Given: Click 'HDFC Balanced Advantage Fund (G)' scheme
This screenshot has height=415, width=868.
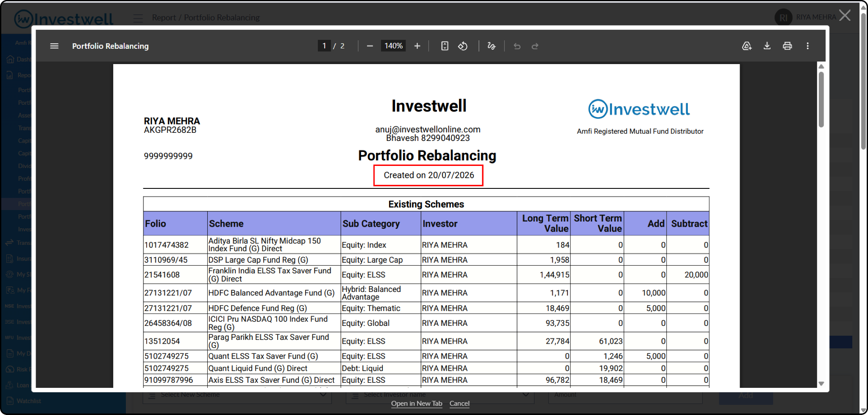Looking at the screenshot, I should [271, 293].
